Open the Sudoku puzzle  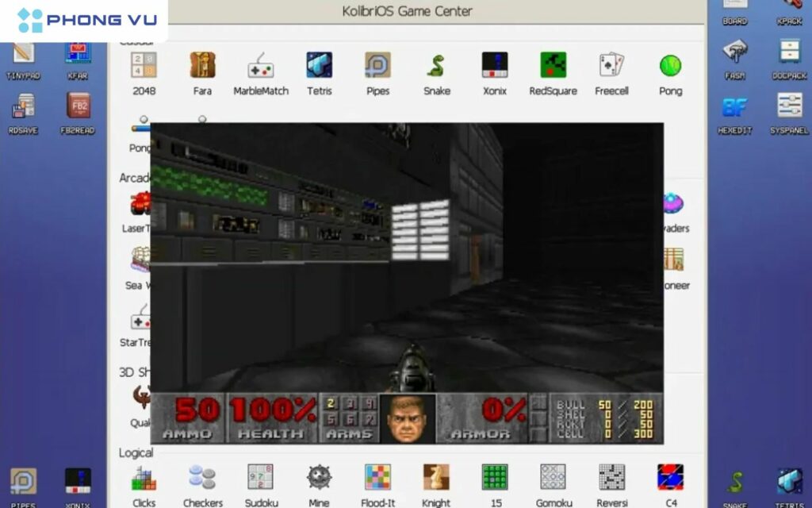[x=260, y=477]
